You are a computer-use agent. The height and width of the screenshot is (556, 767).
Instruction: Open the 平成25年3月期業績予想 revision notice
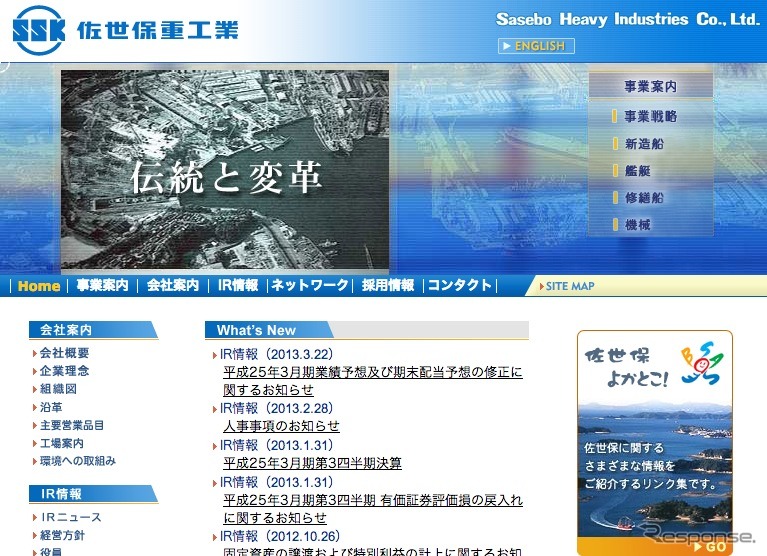coord(373,381)
